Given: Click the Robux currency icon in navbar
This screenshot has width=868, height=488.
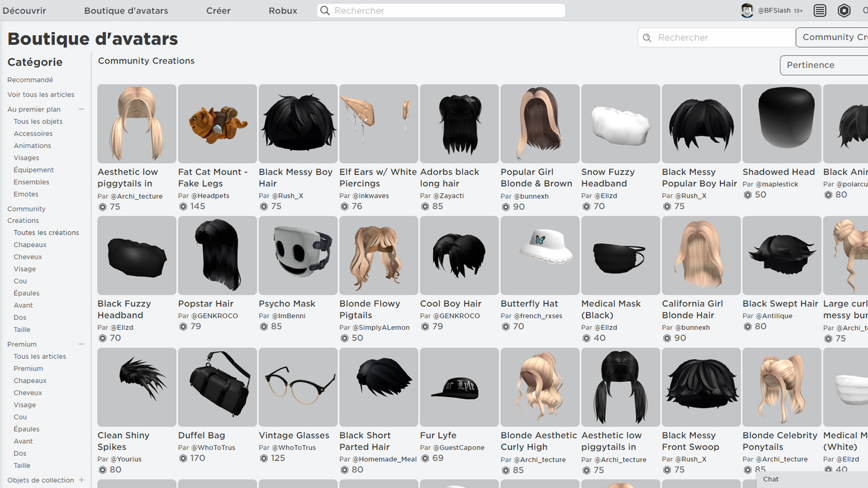Looking at the screenshot, I should click(845, 10).
